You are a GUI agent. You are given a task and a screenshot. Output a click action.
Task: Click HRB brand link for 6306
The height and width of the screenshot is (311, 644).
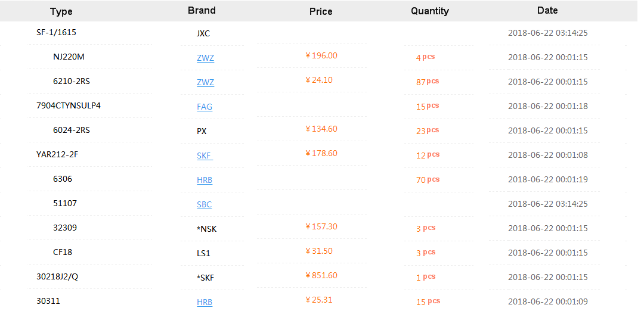click(x=205, y=180)
